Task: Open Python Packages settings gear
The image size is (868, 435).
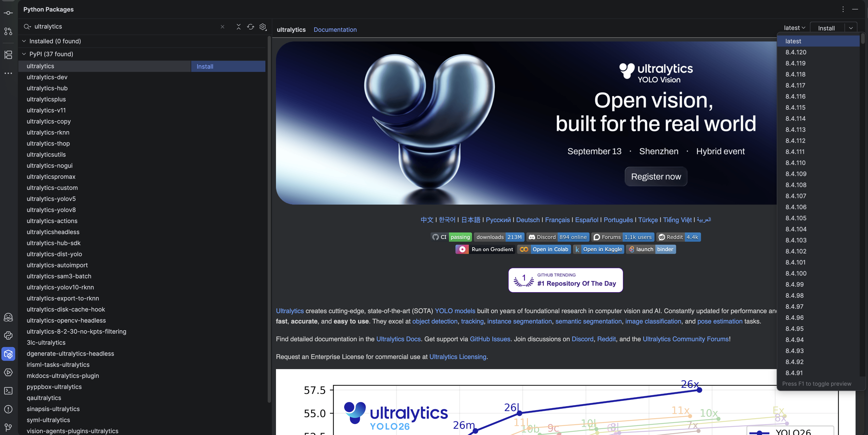Action: pos(263,27)
